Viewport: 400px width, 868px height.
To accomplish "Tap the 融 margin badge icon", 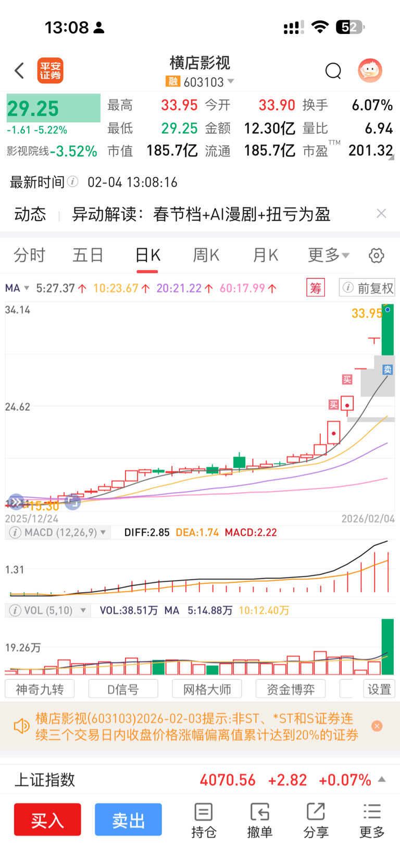I will pyautogui.click(x=173, y=81).
